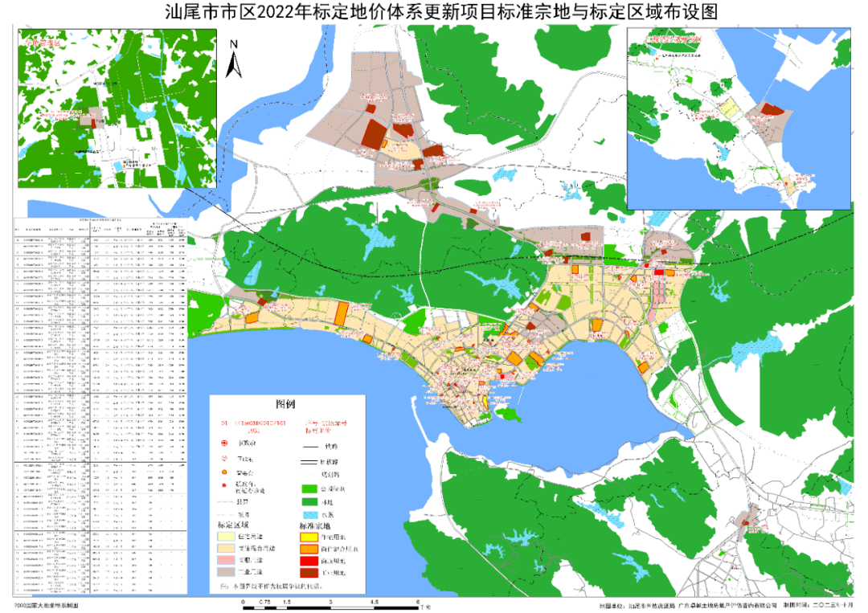The width and height of the screenshot is (868, 613).
Task: Click the 区政府 symbol in the legend
Action: click(x=224, y=459)
